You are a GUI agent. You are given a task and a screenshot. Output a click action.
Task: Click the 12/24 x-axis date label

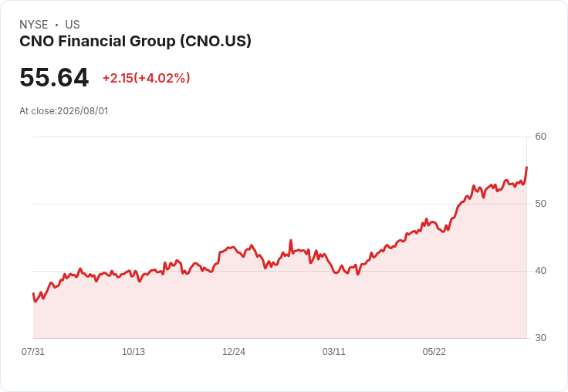tap(234, 351)
